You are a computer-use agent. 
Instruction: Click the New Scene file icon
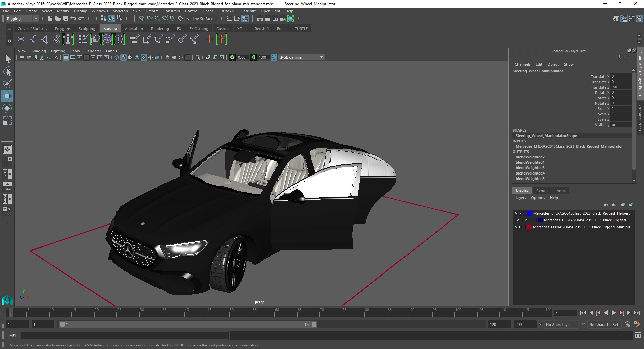(50, 19)
